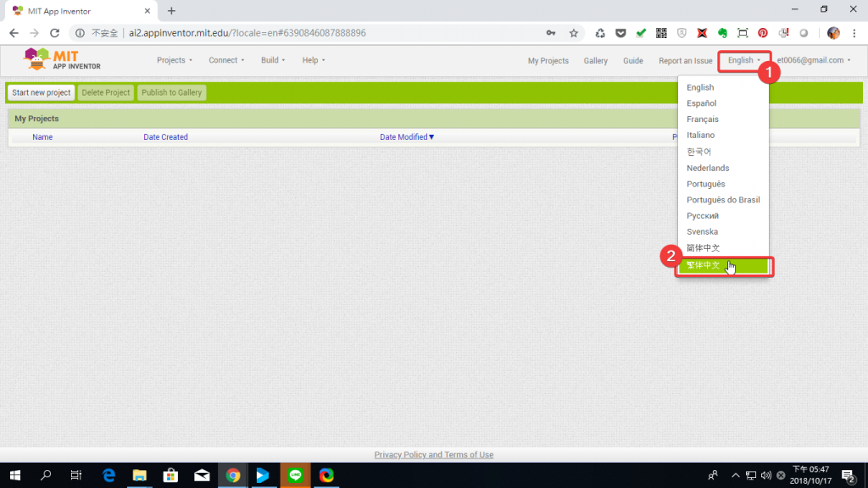Click Start new project button
Screen dimensions: 868x488
pyautogui.click(x=42, y=92)
